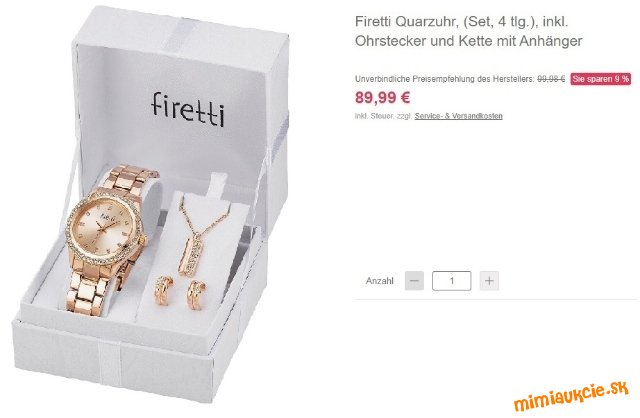
Task: Increase quantity with the plus button
Action: coord(489,281)
